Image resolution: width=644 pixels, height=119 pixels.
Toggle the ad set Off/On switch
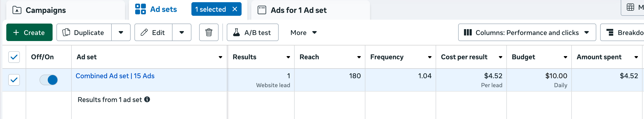click(49, 80)
